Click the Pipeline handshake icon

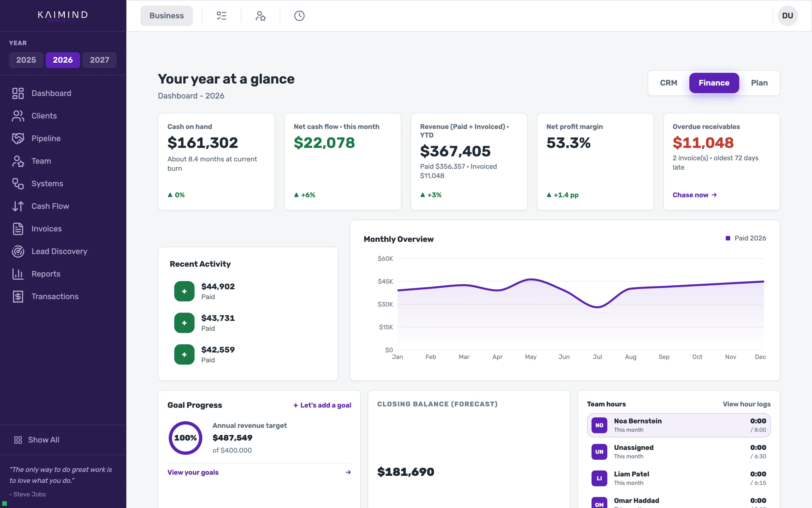pyautogui.click(x=18, y=138)
